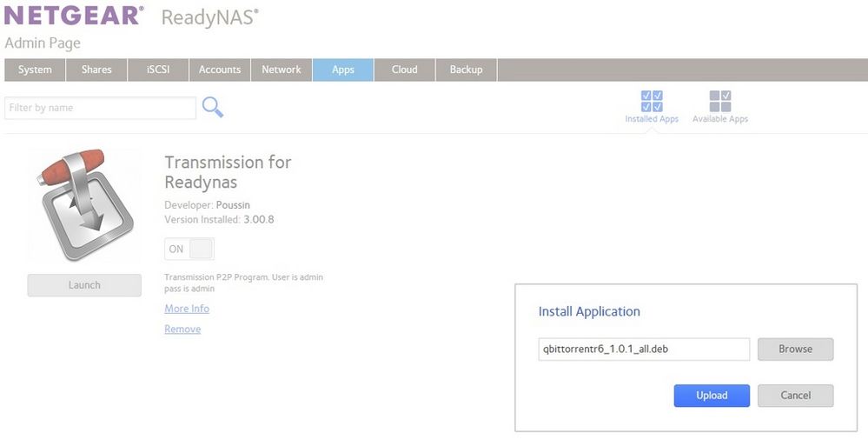Open the More Info link
868x446 pixels.
coord(187,309)
